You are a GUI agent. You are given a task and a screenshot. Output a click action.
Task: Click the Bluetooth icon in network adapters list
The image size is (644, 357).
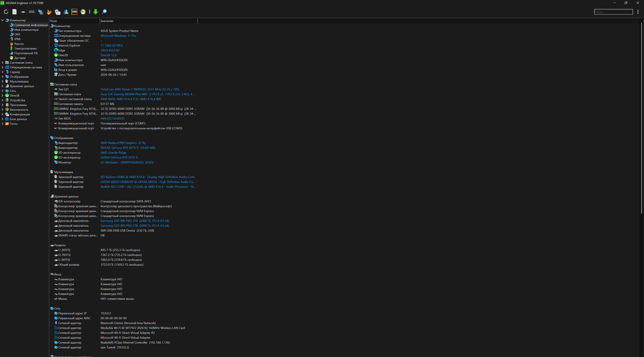[56, 323]
